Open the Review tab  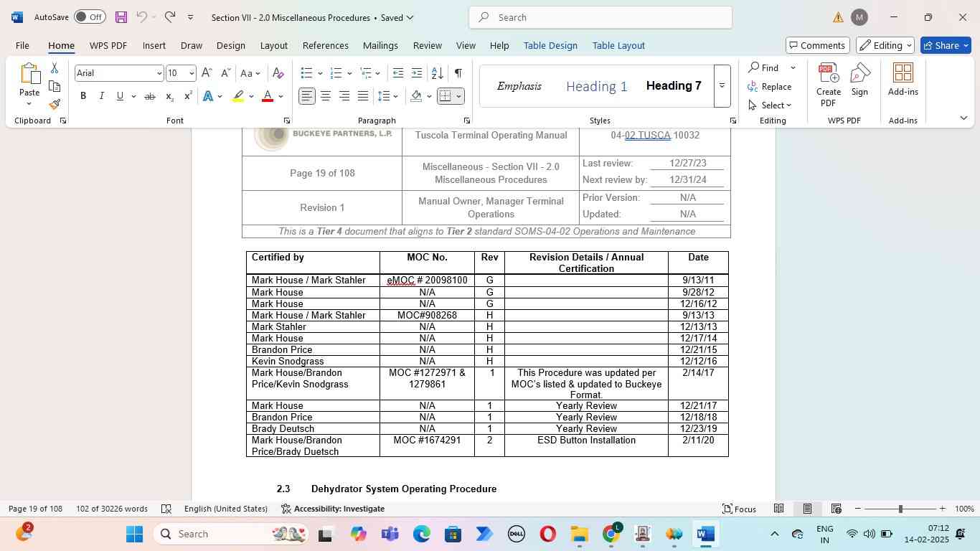point(428,45)
